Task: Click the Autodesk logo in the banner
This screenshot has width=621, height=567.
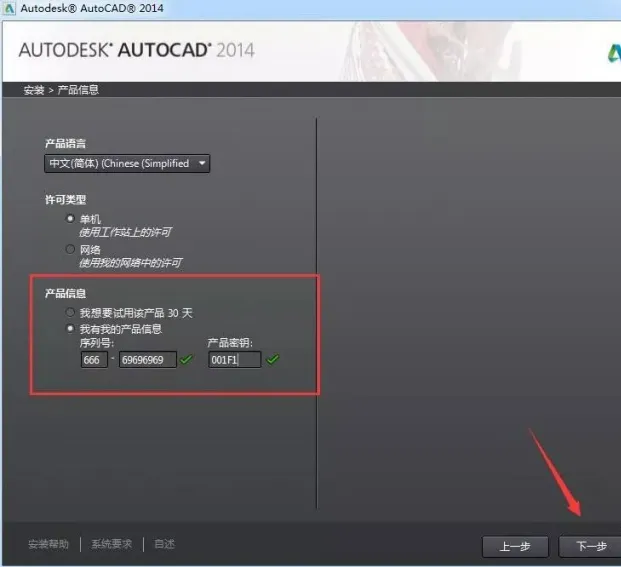Action: coord(614,53)
